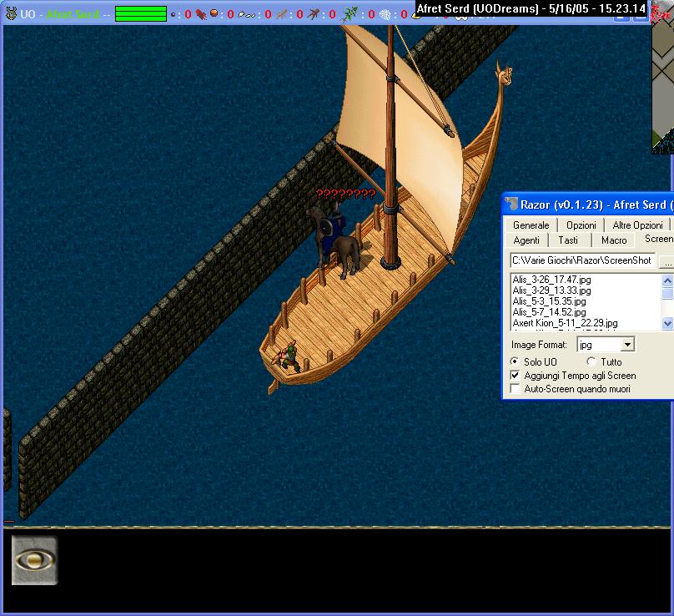
Task: Click the Razor window title bar
Action: coord(588,204)
